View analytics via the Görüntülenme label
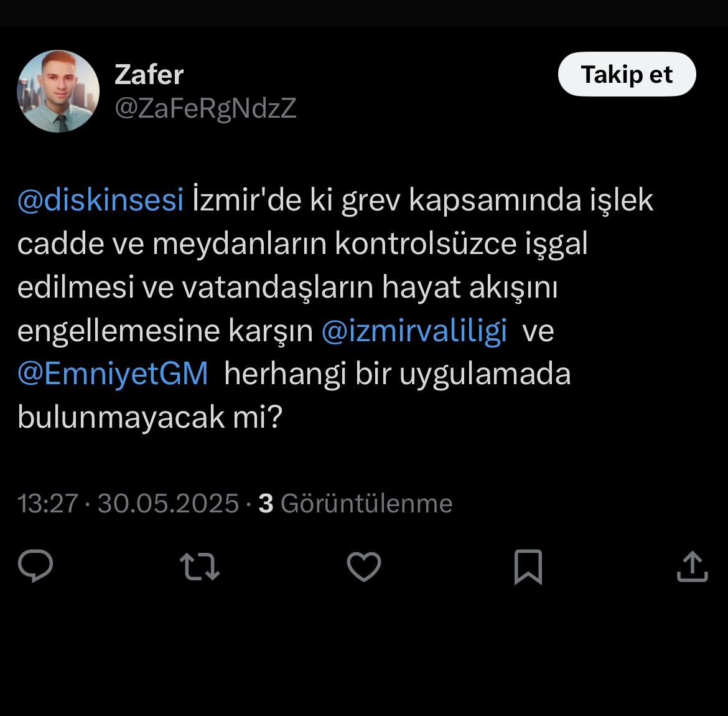Screen dimensions: 728x716 tap(366, 504)
